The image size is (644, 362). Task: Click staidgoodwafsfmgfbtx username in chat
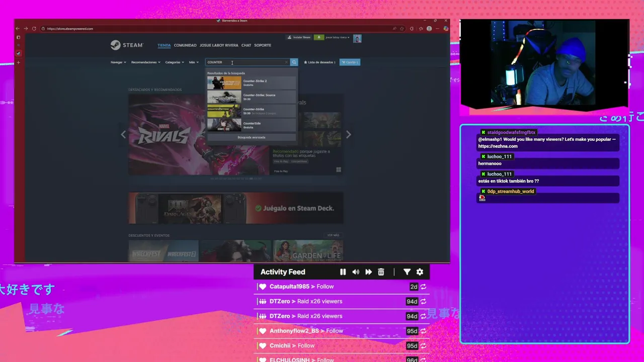tap(511, 132)
